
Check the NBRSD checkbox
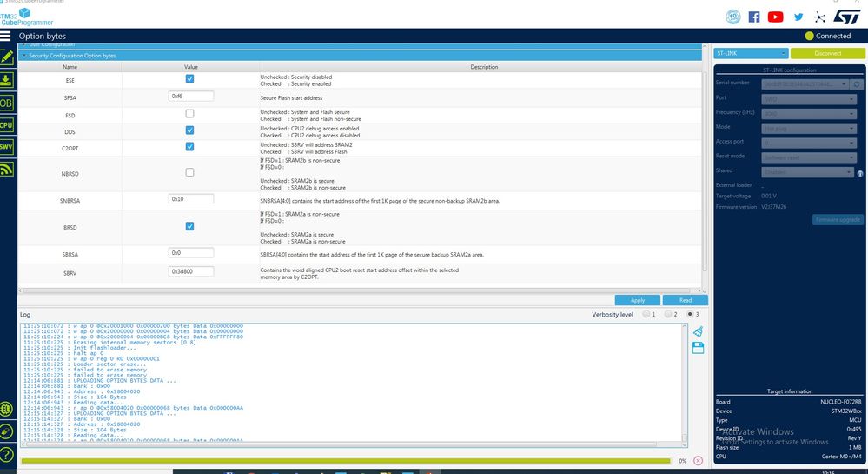pyautogui.click(x=190, y=172)
